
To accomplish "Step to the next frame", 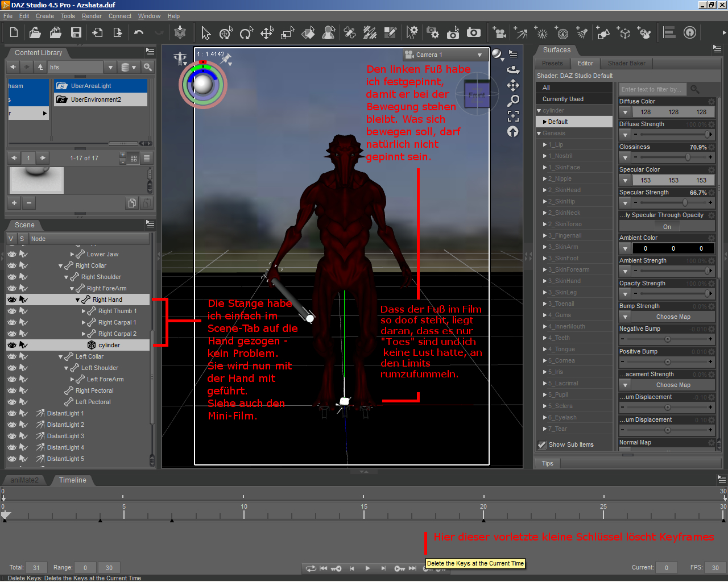I will point(383,568).
